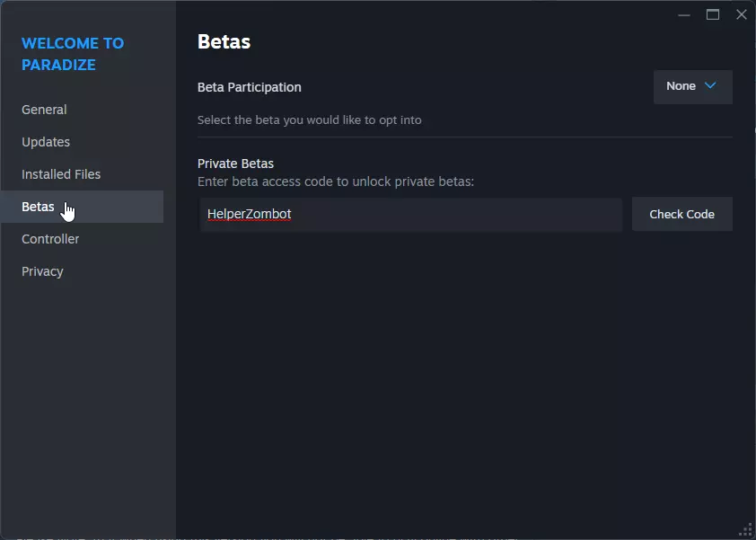This screenshot has width=756, height=540.
Task: Switch to the Updates section
Action: [46, 142]
